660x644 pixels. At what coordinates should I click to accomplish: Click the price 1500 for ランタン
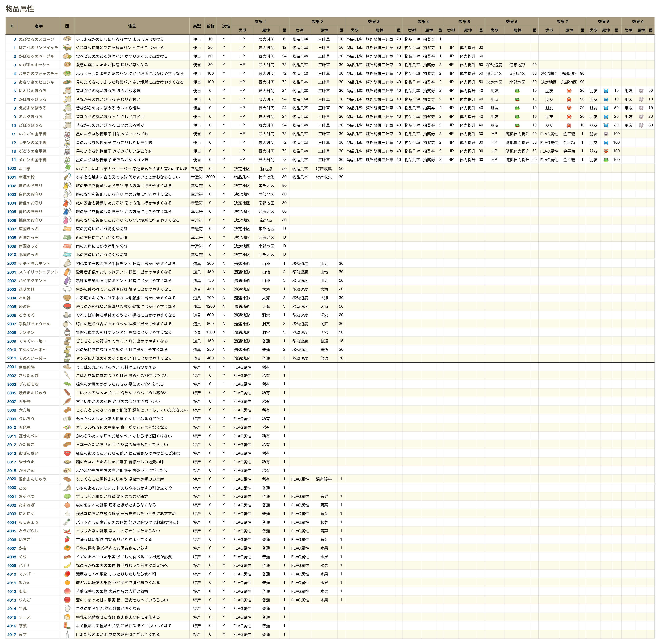210,332
